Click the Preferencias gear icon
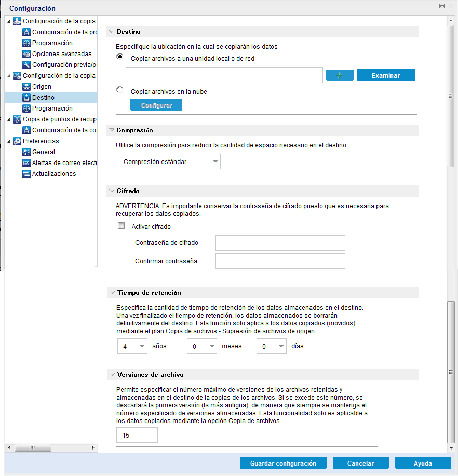The height and width of the screenshot is (476, 458). pos(17,142)
